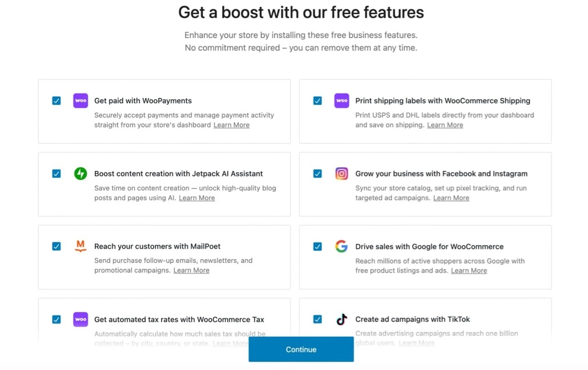The image size is (588, 370).
Task: Uncheck the MailPoet feature checkbox
Action: 56,247
